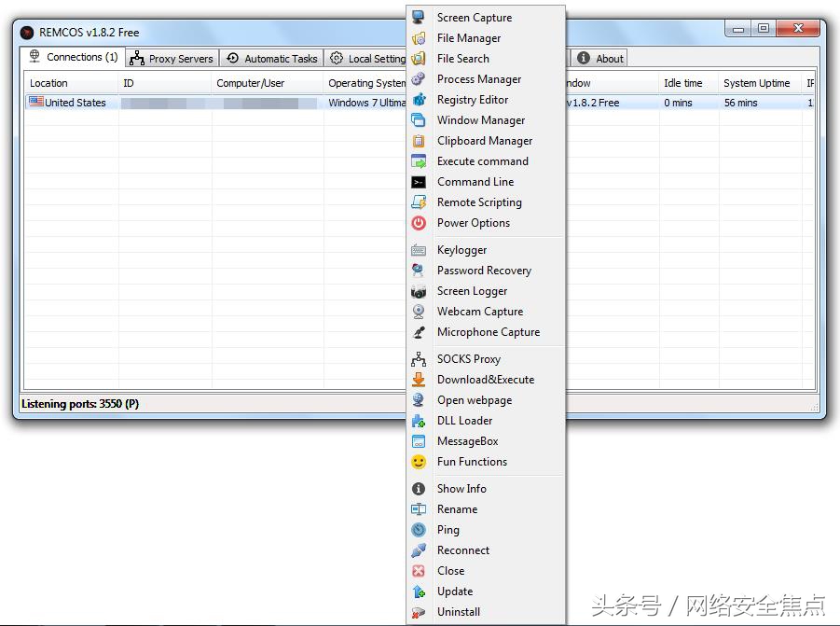Click the Ping clock icon
The height and width of the screenshot is (626, 840).
tap(419, 530)
